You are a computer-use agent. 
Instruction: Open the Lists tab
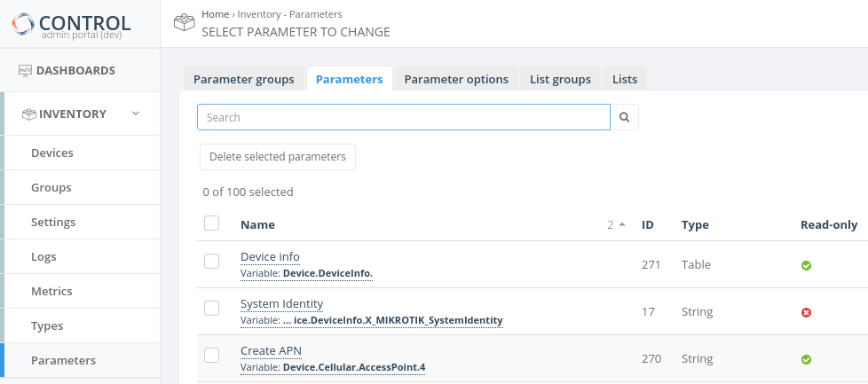point(624,79)
